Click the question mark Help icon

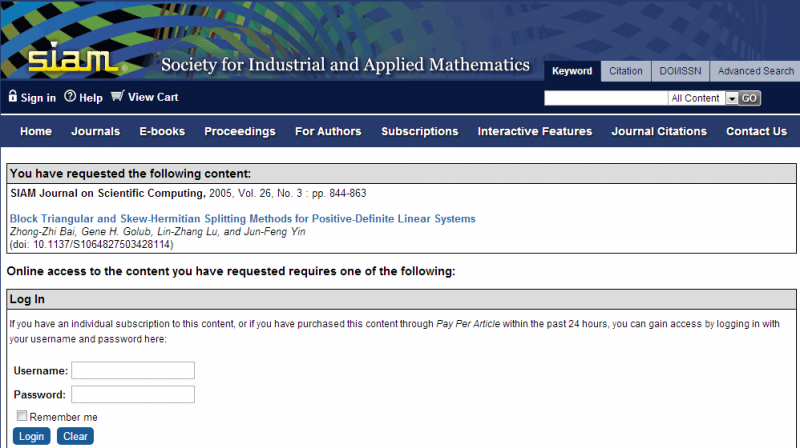[x=70, y=96]
